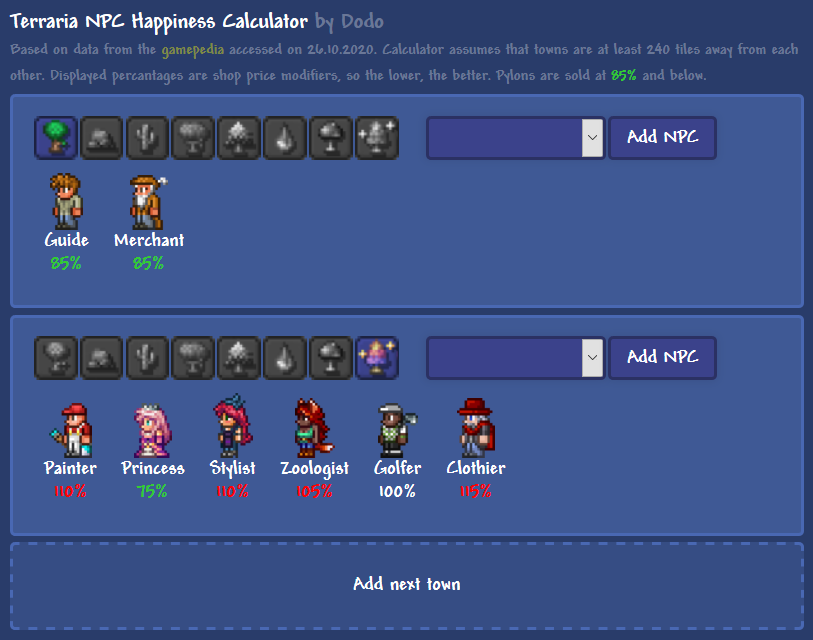
Task: Select the Desert cactus biome in first town
Action: pyautogui.click(x=147, y=138)
